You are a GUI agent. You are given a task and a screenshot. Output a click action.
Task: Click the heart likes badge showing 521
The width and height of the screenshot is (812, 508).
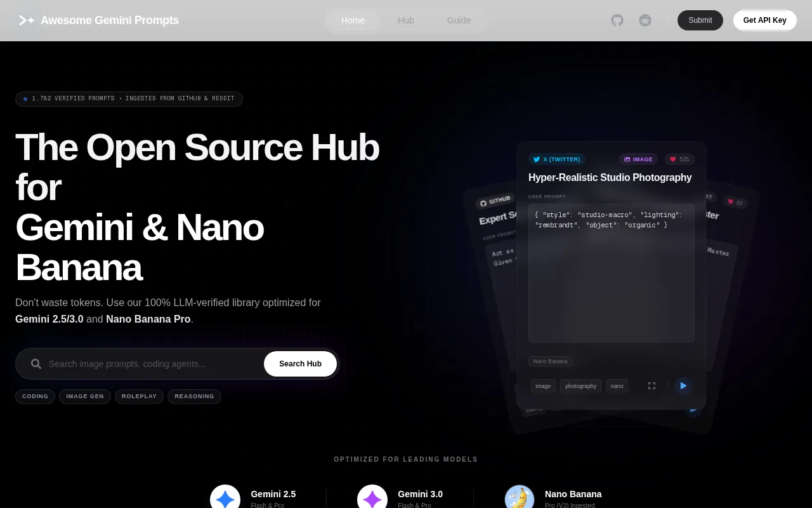click(x=679, y=159)
